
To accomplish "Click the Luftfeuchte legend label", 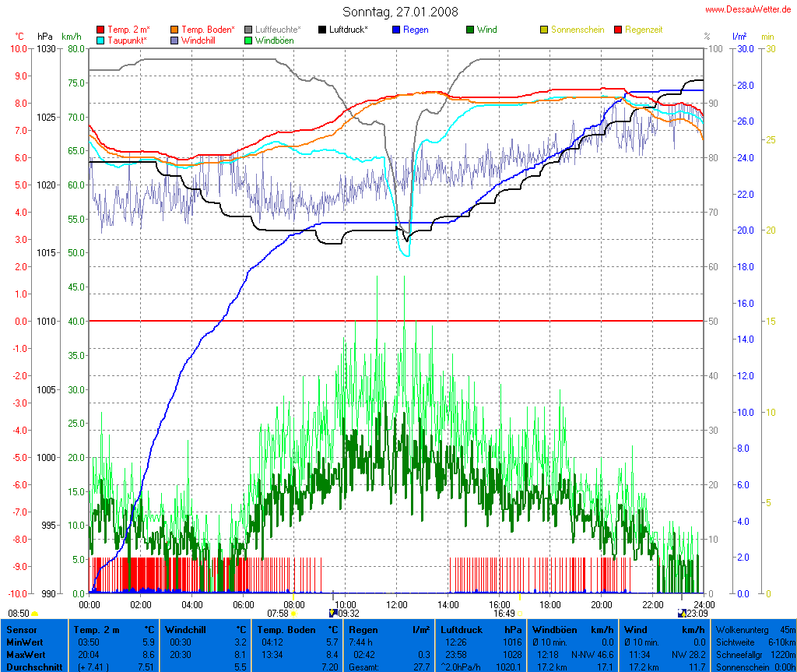I will coord(278,30).
